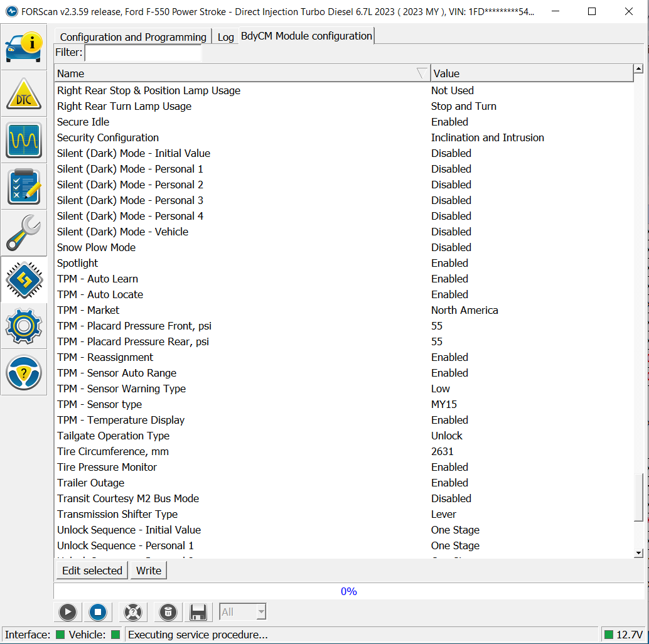
Task: Switch to Configuration and Programming tab
Action: tap(133, 37)
